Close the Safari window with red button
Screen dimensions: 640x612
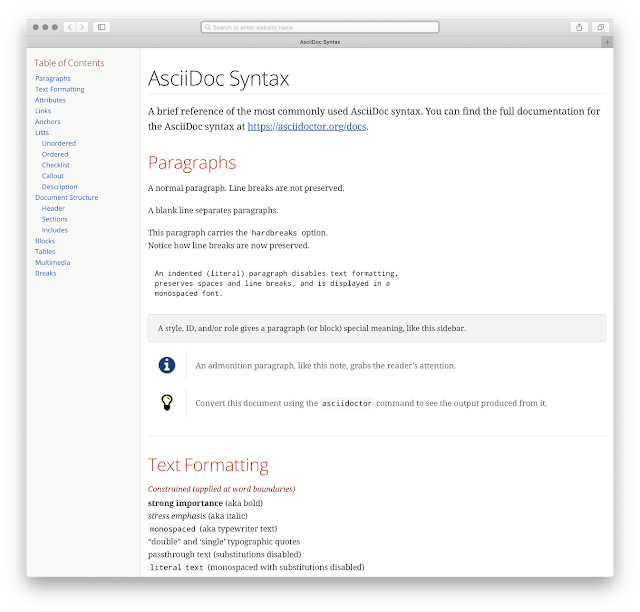coord(36,27)
